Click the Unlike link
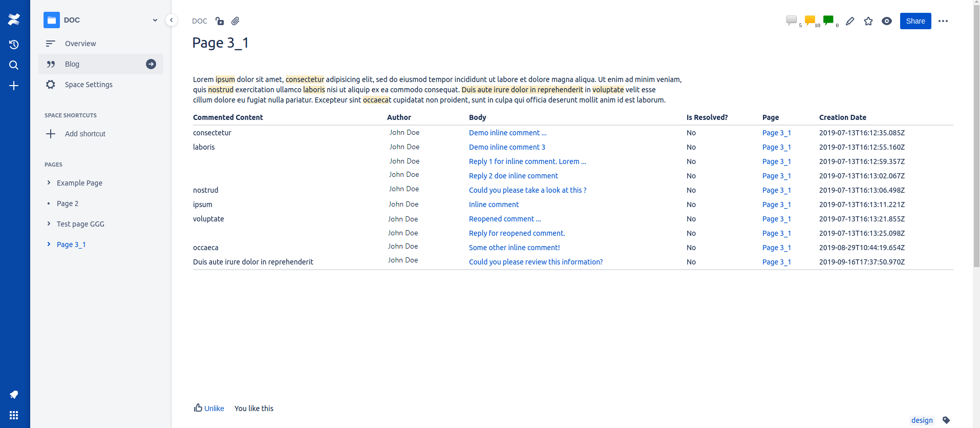This screenshot has width=980, height=428. pos(214,409)
